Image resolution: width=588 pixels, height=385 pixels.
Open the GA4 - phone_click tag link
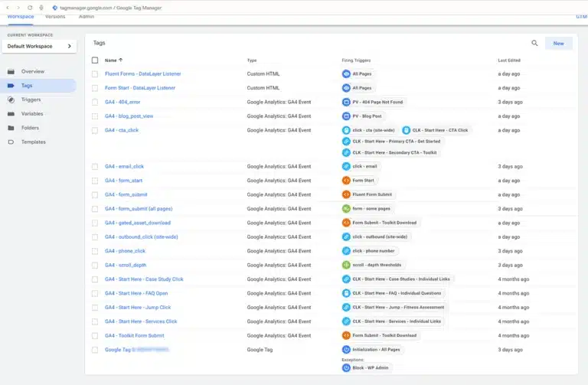coord(125,251)
